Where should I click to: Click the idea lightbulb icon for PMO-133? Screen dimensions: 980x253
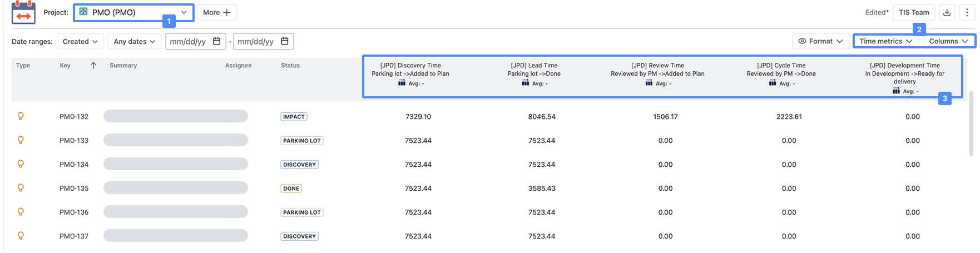coord(21,140)
